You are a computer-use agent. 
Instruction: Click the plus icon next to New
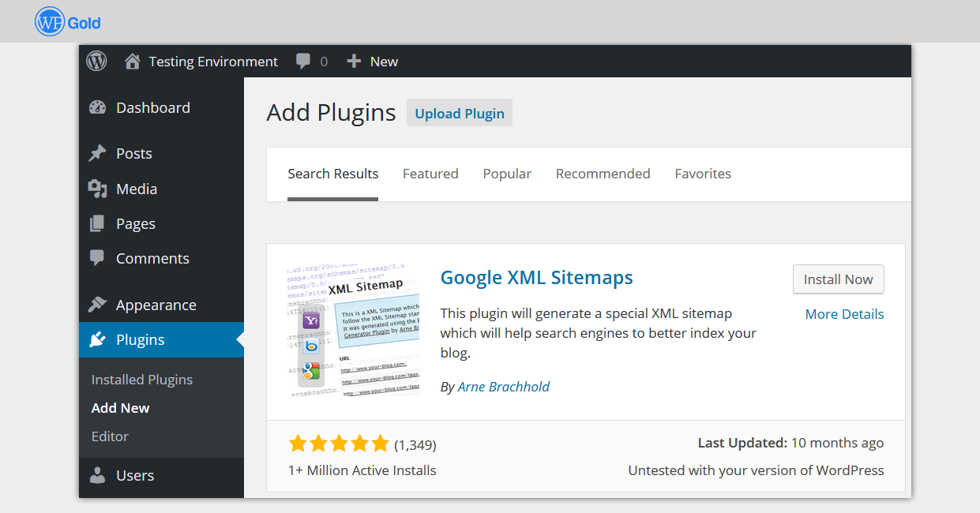click(355, 62)
